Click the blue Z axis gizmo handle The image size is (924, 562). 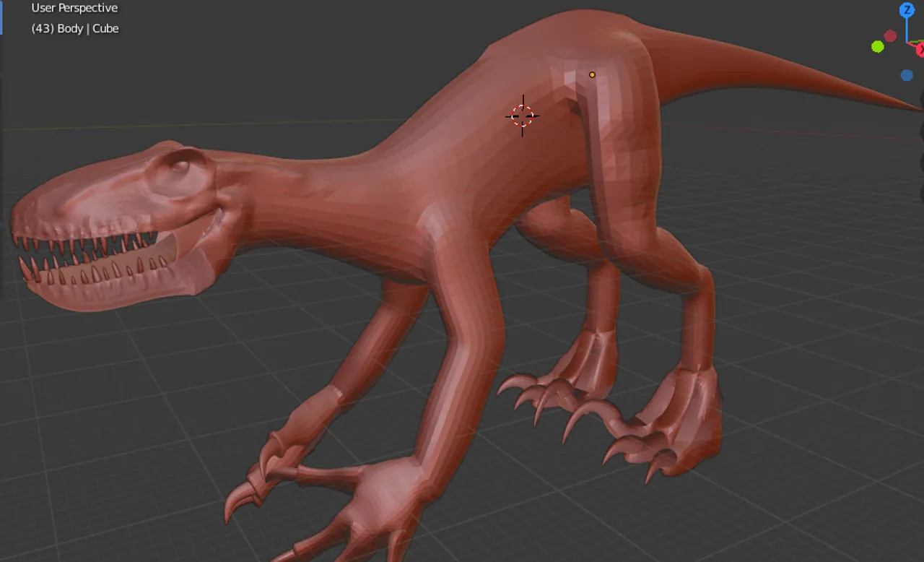point(907,10)
